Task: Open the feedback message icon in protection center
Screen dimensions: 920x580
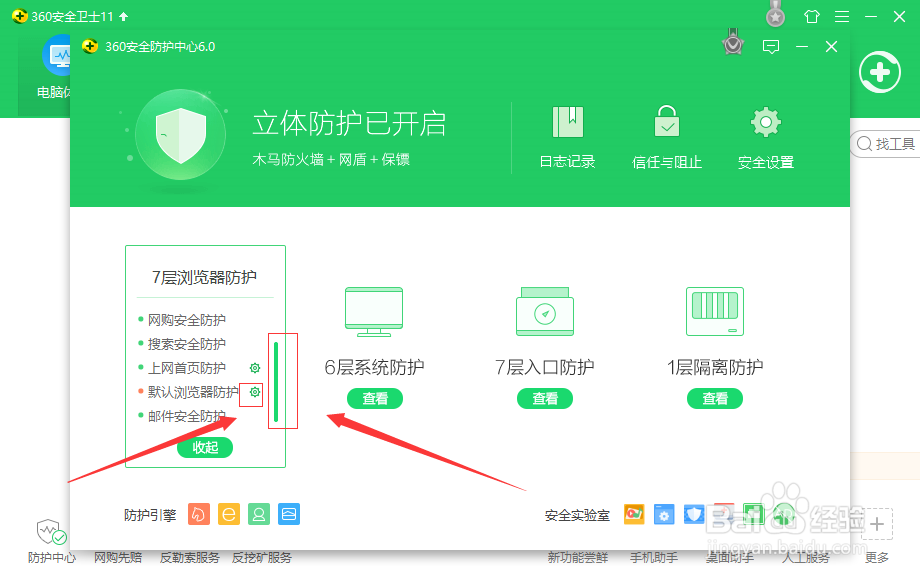Action: 771,47
